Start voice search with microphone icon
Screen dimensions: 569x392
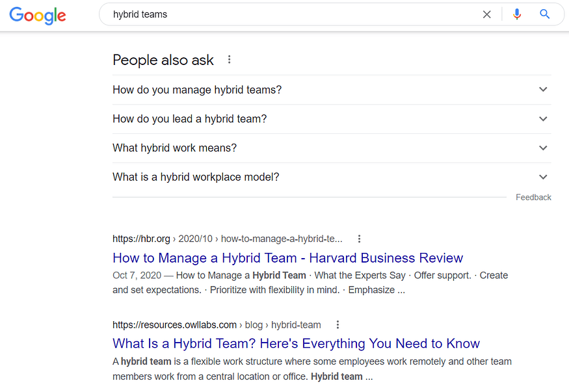[x=517, y=14]
